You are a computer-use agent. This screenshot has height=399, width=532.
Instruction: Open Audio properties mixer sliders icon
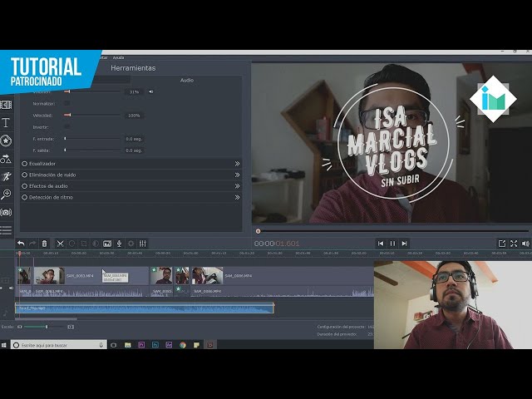tap(143, 244)
